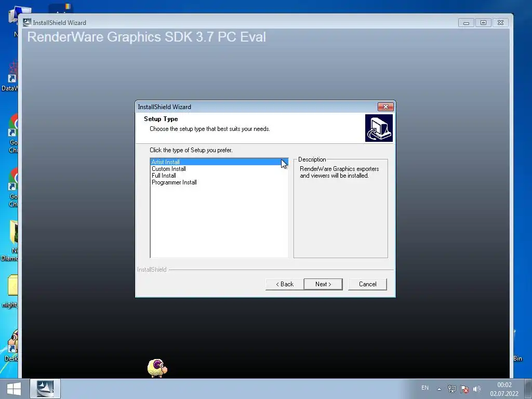532x399 pixels.
Task: Open the Windows Start menu
Action: tap(14, 389)
